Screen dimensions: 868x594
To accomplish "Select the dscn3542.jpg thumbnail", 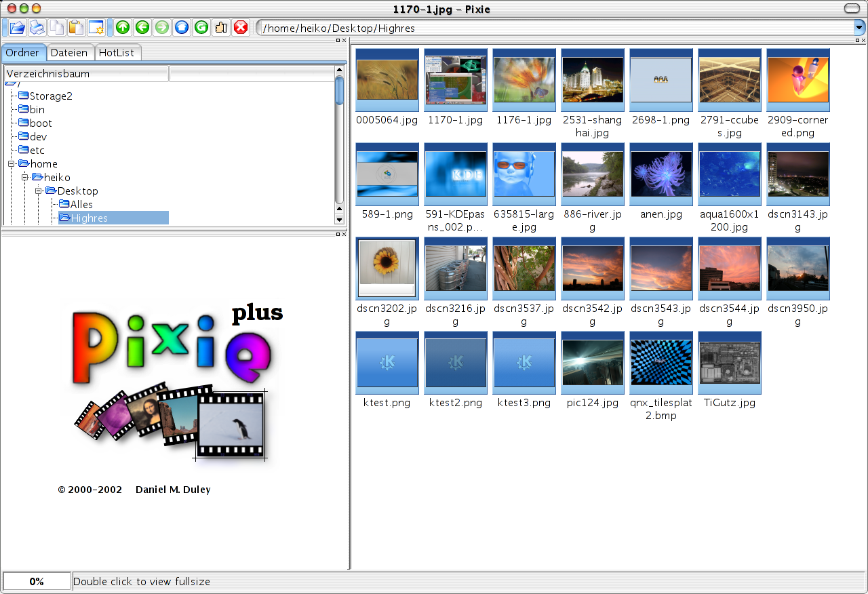I will click(593, 269).
